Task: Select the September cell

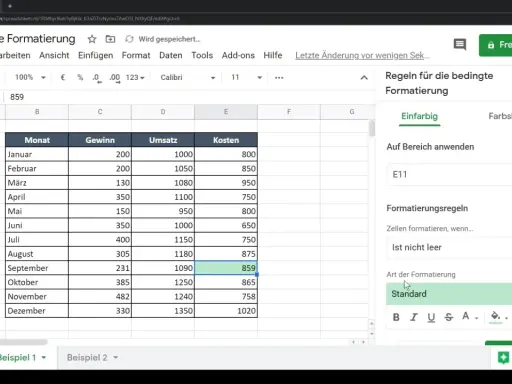Action: (37, 268)
